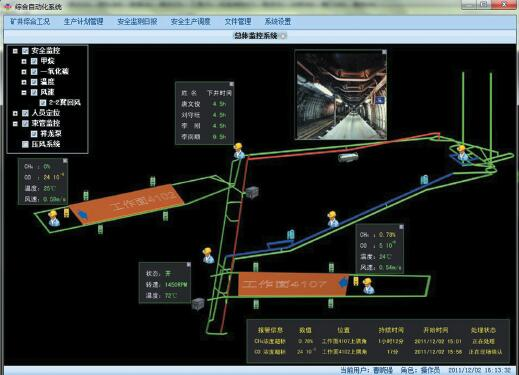Toggle the 甲烷 checkbox
This screenshot has height=375, width=519.
pyautogui.click(x=34, y=61)
